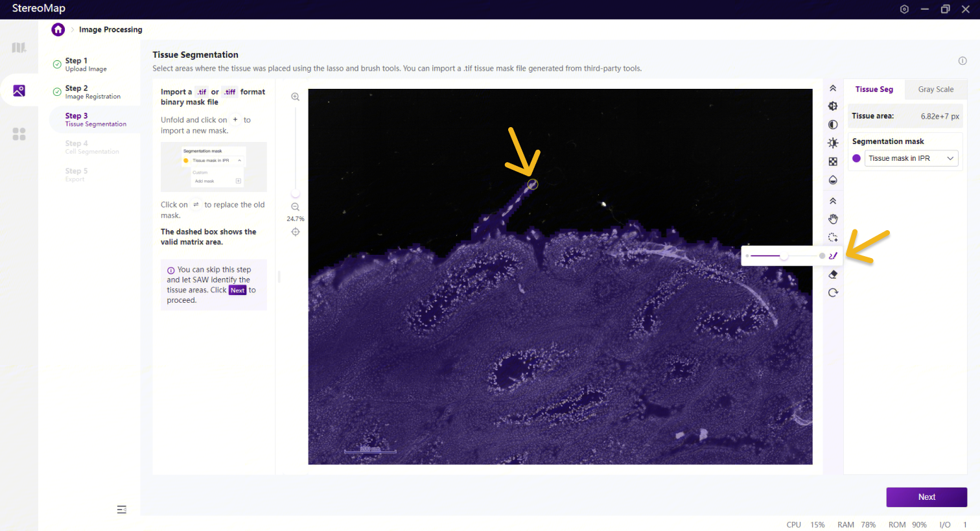Open Step 2 Image Registration

tap(93, 92)
